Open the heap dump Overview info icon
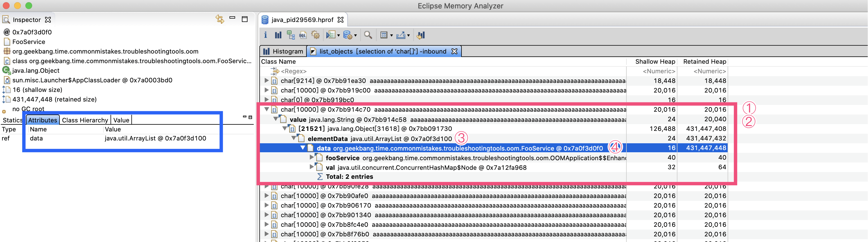 coord(266,35)
